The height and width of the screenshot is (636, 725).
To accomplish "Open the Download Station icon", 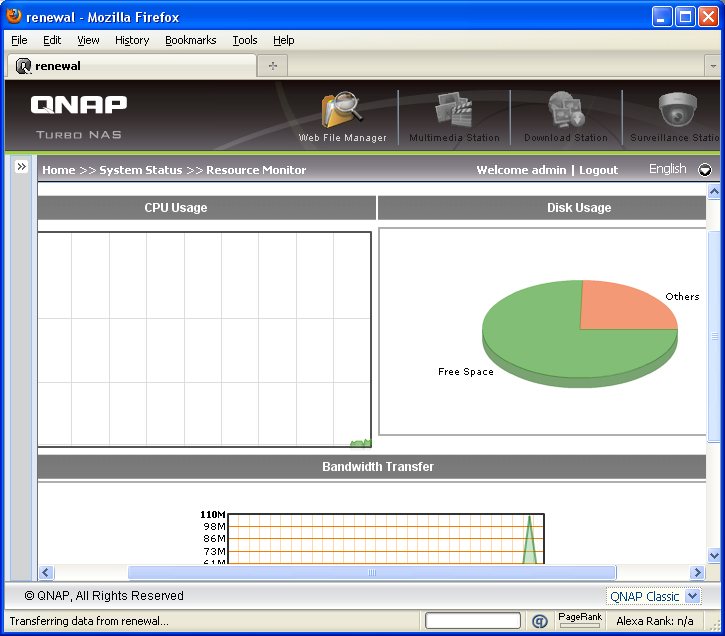I will click(566, 110).
